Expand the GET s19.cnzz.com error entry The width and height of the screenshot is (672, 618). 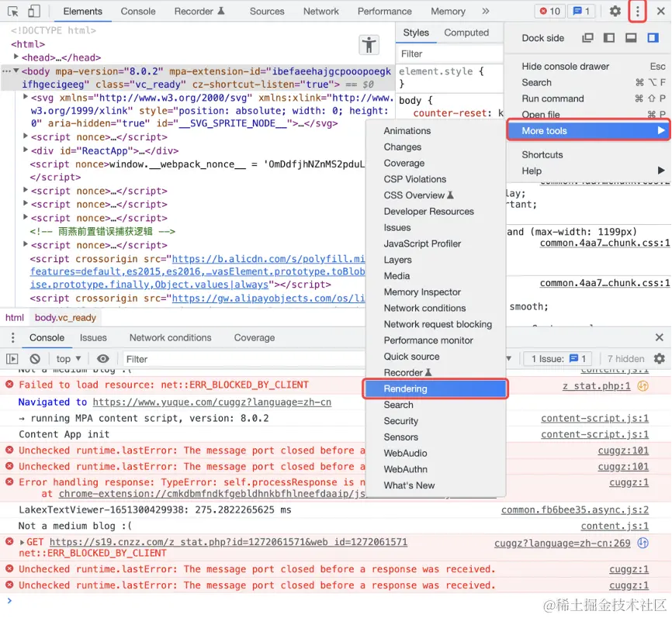22,543
